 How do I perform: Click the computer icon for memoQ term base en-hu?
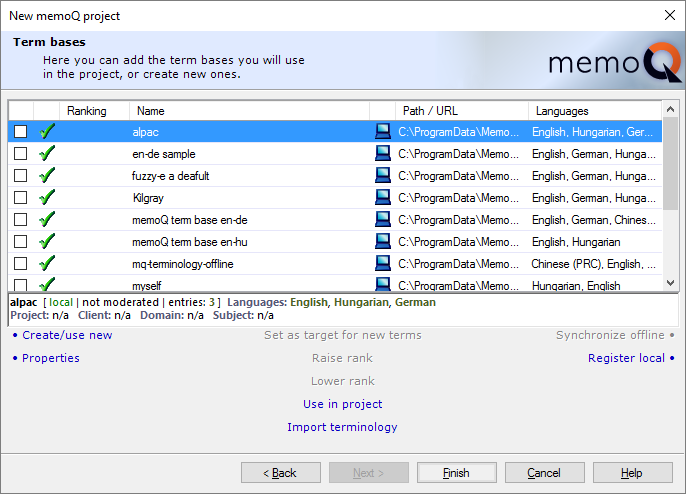(x=383, y=242)
